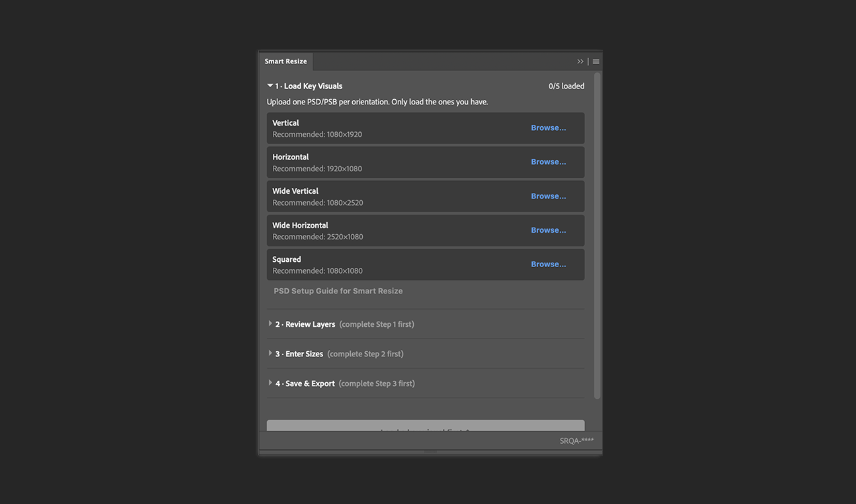Image resolution: width=856 pixels, height=504 pixels.
Task: Click '(complete Step 3 first)' hint
Action: click(377, 384)
